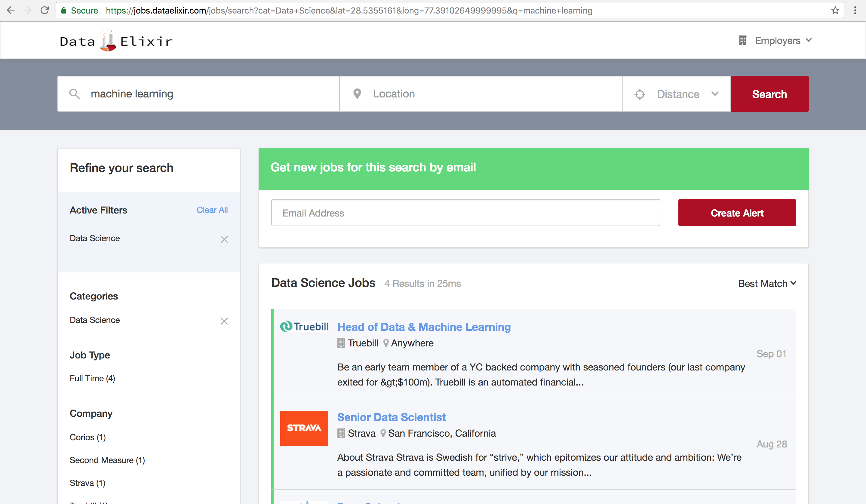Click Get new jobs by email banner
The image size is (866, 504).
(533, 169)
